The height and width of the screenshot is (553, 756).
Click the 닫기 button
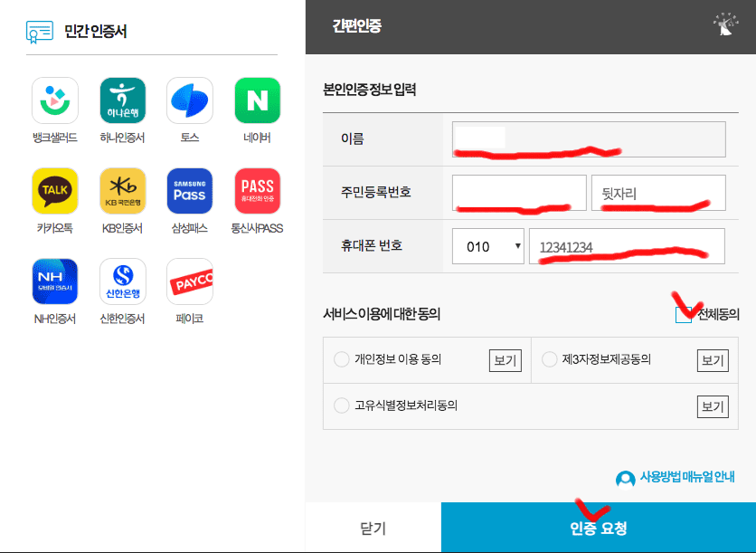coord(373,528)
